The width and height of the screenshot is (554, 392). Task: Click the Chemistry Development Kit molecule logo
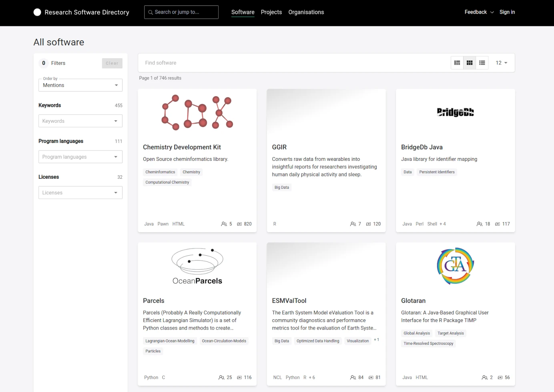197,112
